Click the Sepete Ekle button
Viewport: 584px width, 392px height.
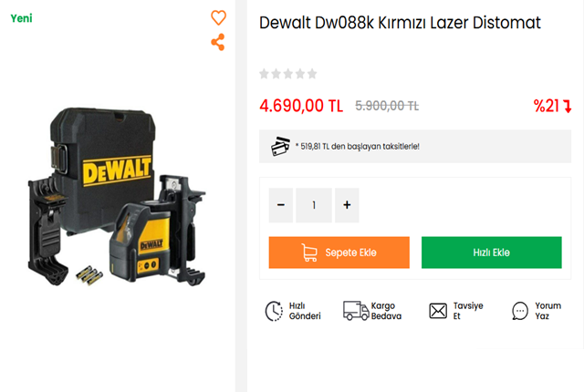tap(339, 253)
